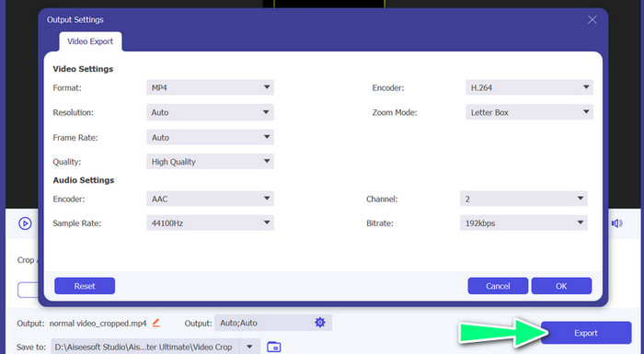644x354 pixels.
Task: Open the Zoom Mode Letter Box dropdown
Action: tap(529, 112)
